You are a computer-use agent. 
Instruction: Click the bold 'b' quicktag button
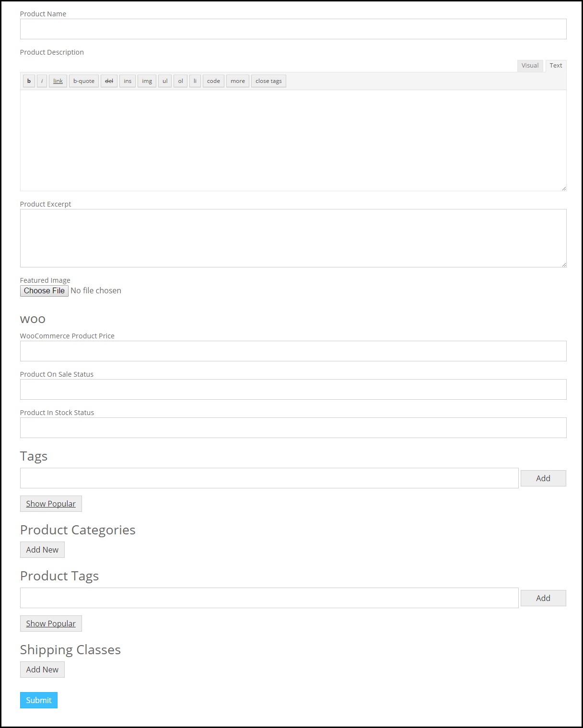[x=29, y=81]
